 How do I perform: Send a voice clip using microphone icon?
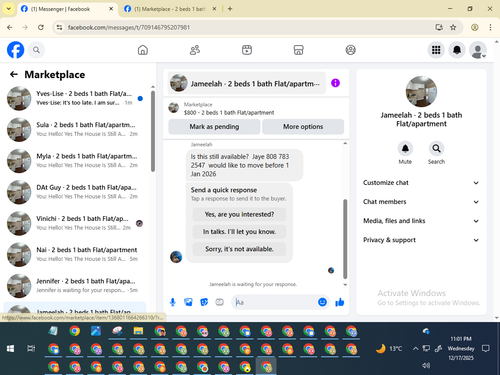(x=173, y=302)
